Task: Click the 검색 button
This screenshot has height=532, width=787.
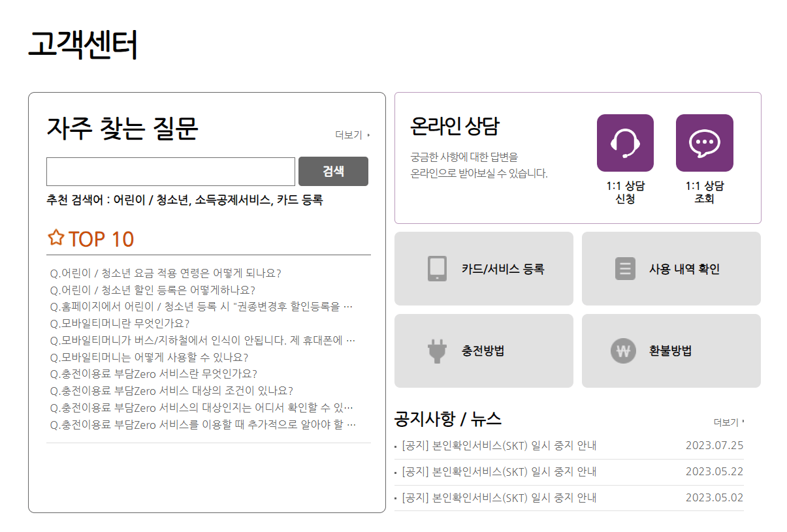Action: [x=333, y=171]
